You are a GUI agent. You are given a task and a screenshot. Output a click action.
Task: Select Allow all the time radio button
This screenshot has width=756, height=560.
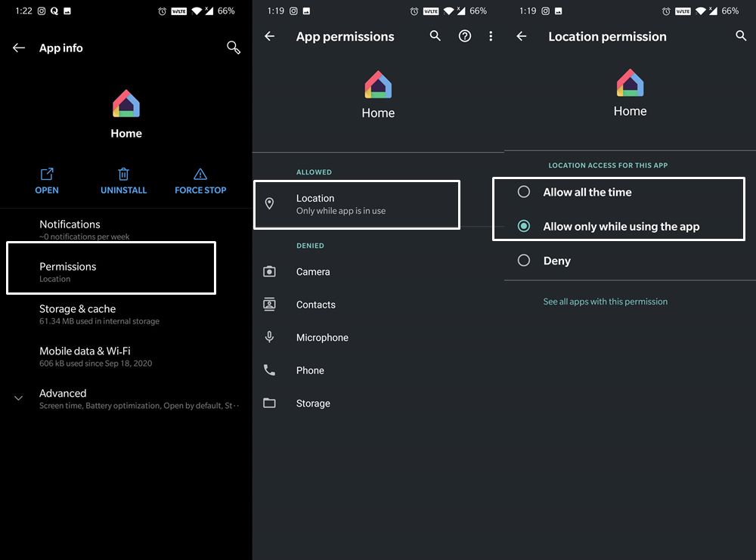(x=524, y=192)
